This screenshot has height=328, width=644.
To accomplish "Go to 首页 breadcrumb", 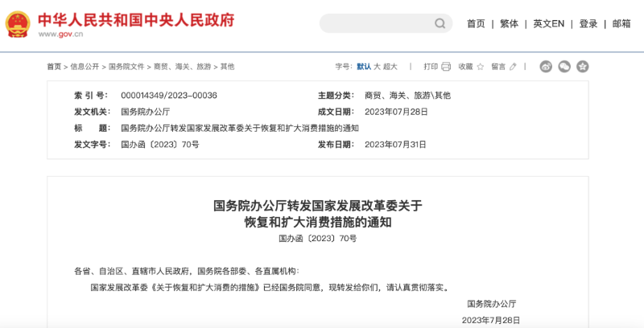I will click(54, 67).
